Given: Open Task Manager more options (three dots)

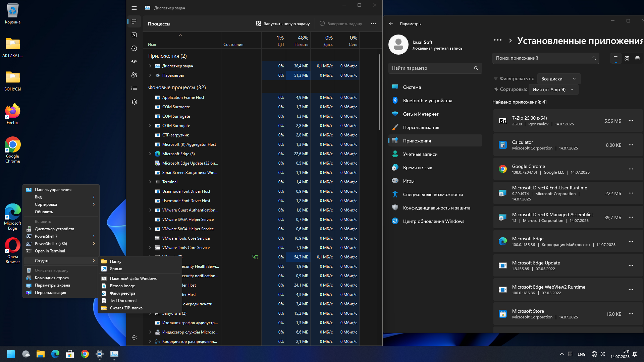Looking at the screenshot, I should pos(374,24).
